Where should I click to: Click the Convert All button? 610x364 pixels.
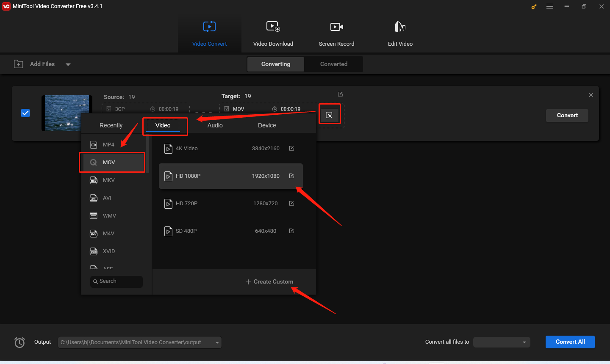click(x=570, y=342)
